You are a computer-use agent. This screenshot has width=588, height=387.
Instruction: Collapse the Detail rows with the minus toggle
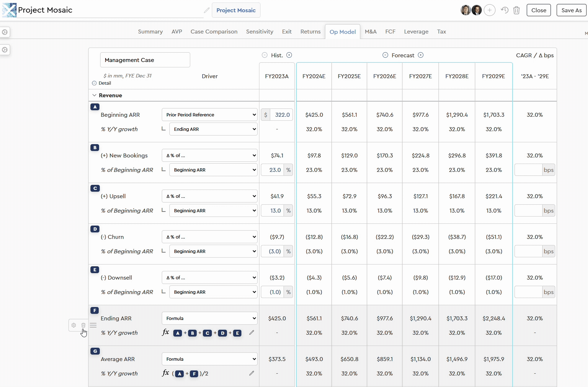pyautogui.click(x=94, y=83)
